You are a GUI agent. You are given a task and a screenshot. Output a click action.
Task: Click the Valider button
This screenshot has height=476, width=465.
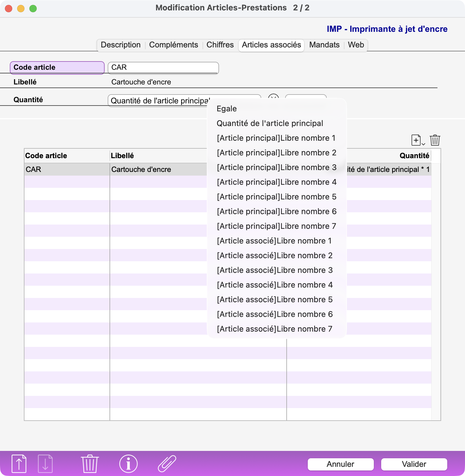(x=414, y=464)
